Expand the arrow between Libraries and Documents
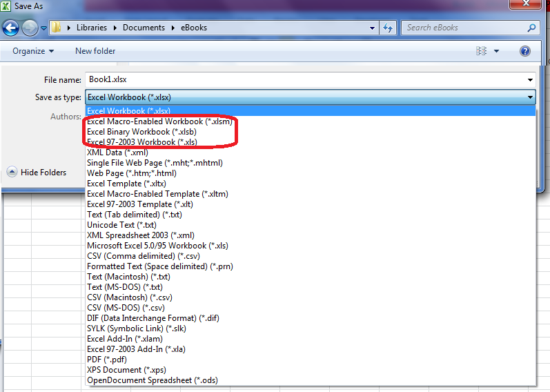Screen dimensions: 550x392 (115, 28)
